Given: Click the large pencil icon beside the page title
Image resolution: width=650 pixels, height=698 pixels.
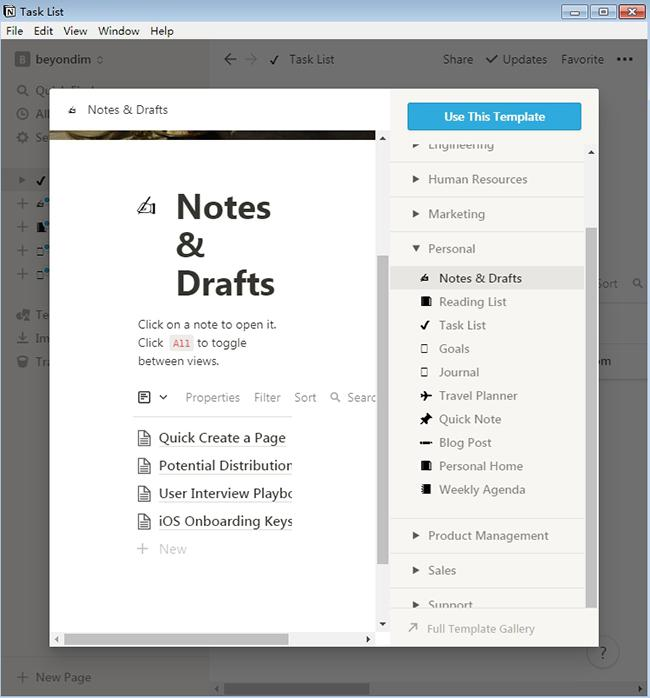Looking at the screenshot, I should tap(146, 207).
